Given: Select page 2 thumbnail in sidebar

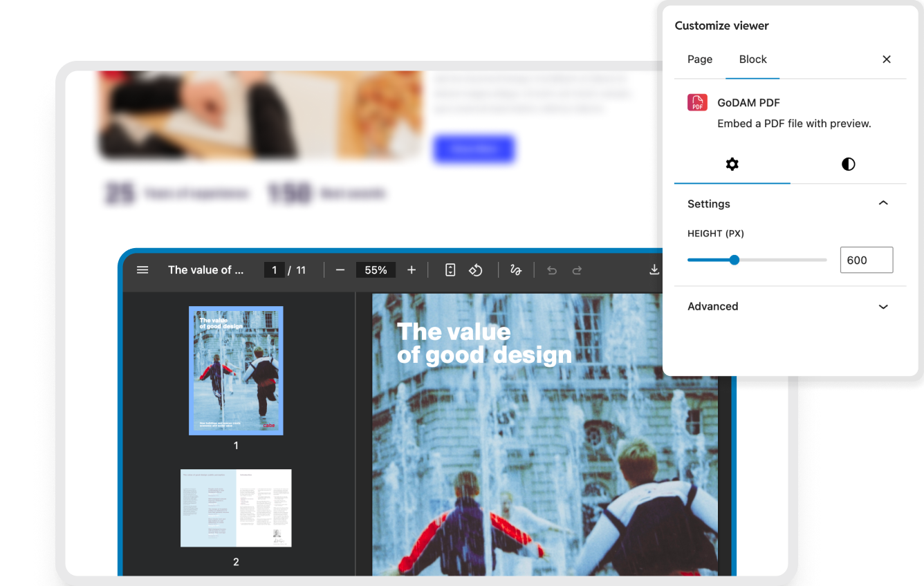Looking at the screenshot, I should [236, 508].
